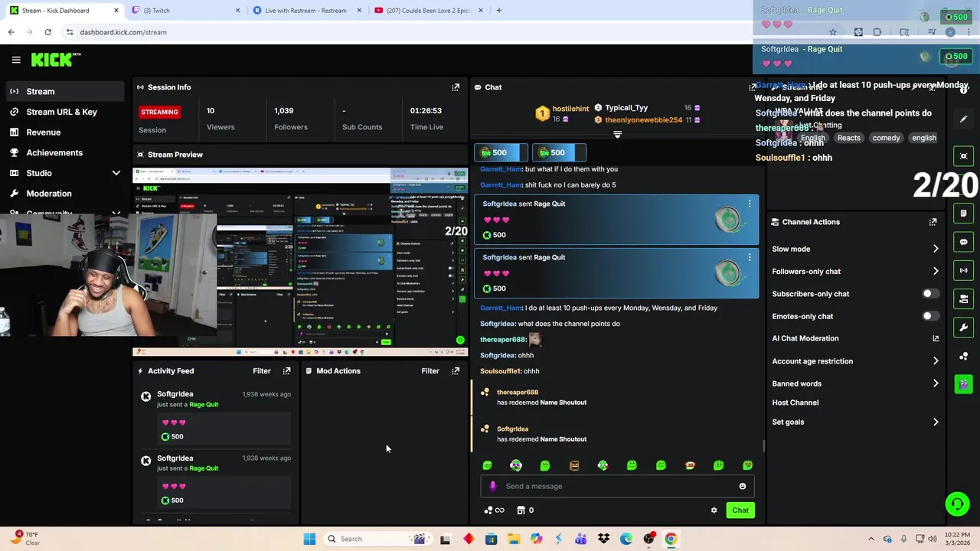Open the chat shop icon
Viewport: 980px width, 551px height.
tap(521, 510)
